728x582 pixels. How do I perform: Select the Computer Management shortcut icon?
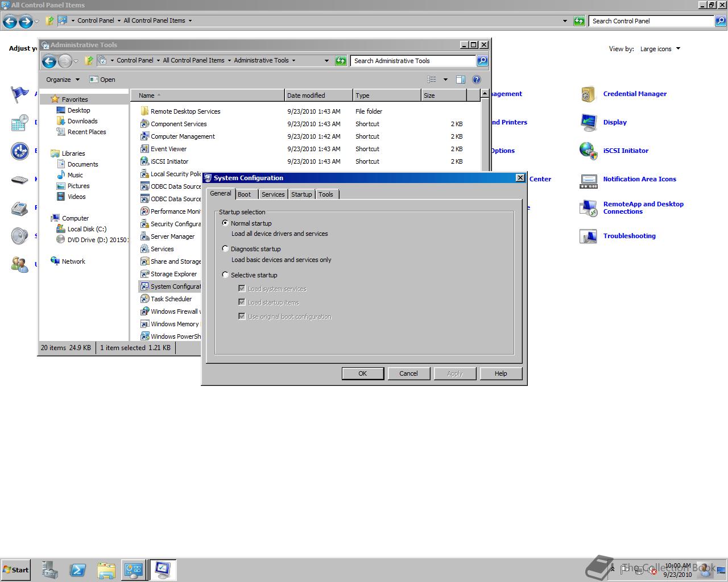point(144,136)
